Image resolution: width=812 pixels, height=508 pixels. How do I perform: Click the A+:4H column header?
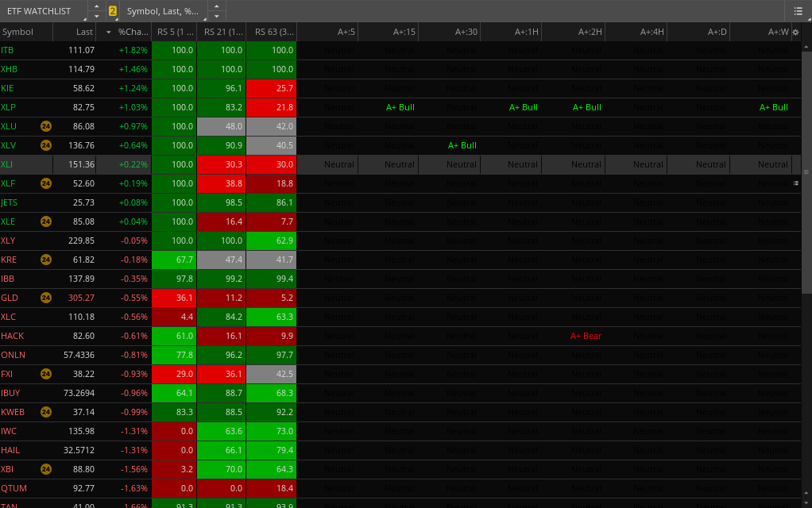[x=636, y=32]
